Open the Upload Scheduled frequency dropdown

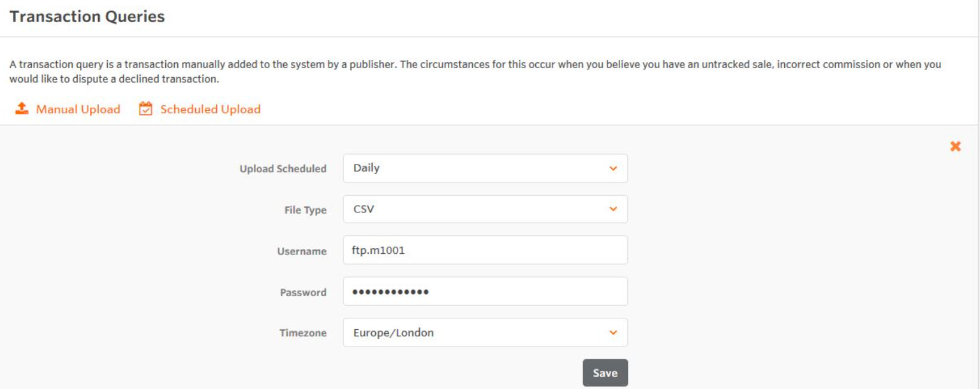click(485, 168)
